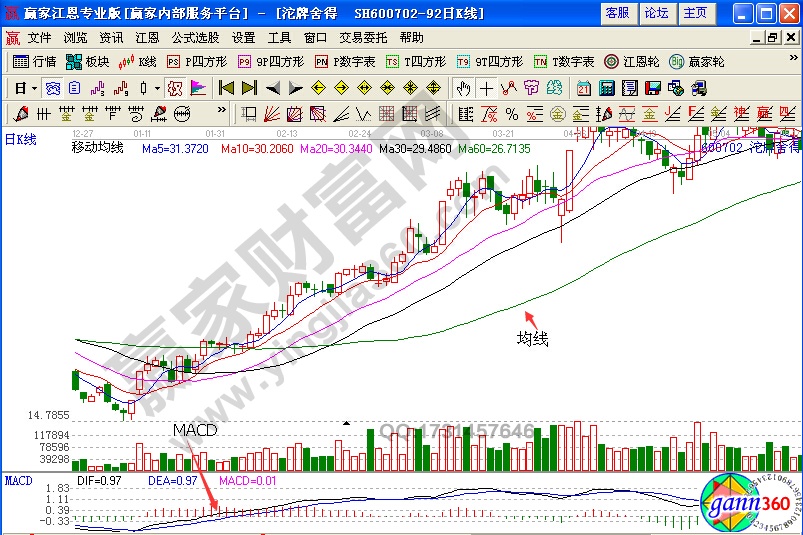Viewport: 803px width, 535px height.
Task: Open the 日 period dropdown arrow
Action: tap(32, 88)
